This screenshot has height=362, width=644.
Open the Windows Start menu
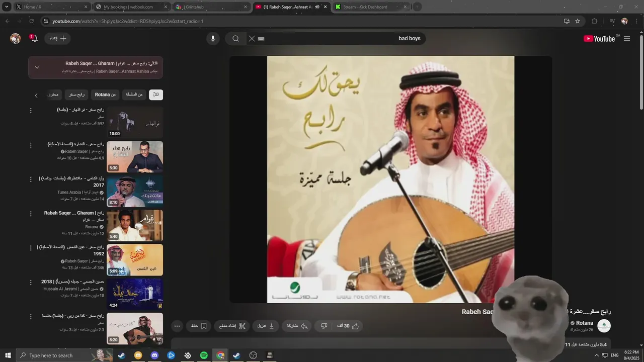8,355
